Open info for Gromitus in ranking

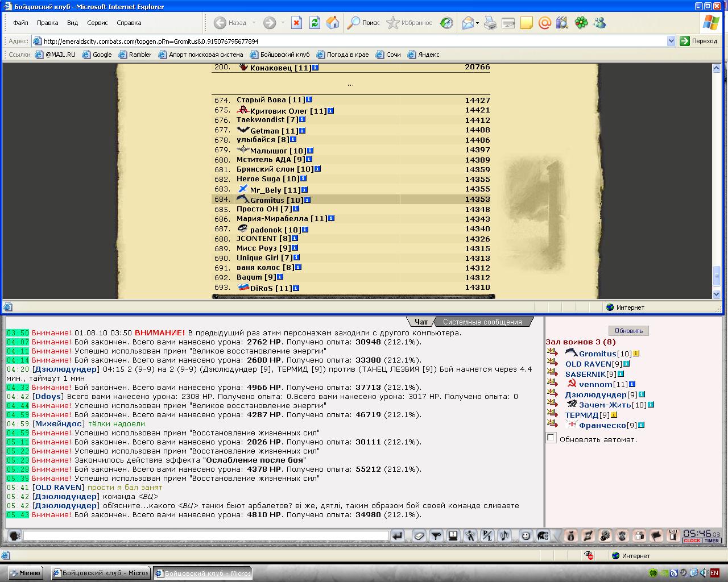[307, 200]
